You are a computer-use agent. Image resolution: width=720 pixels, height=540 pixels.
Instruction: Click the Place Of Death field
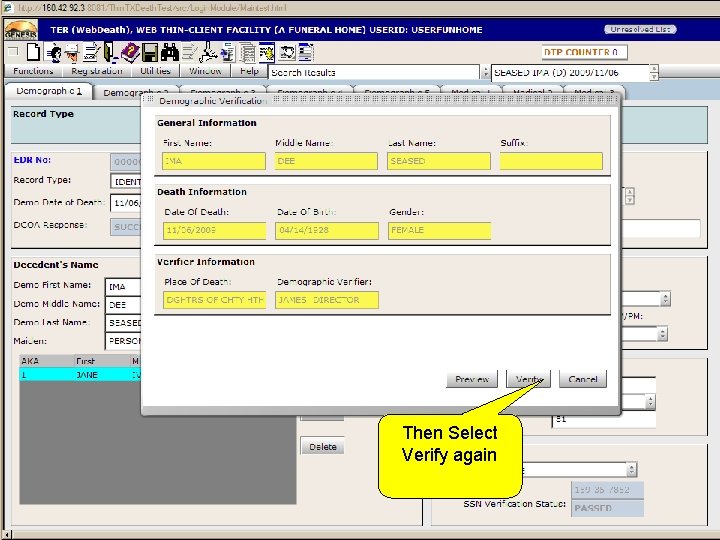tap(214, 300)
